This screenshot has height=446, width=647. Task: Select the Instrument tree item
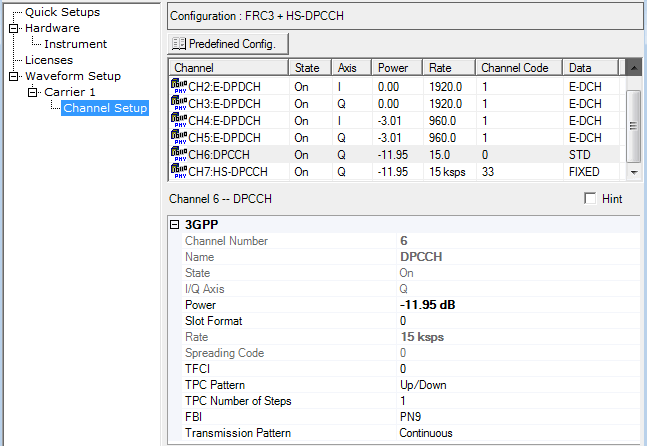tap(76, 44)
